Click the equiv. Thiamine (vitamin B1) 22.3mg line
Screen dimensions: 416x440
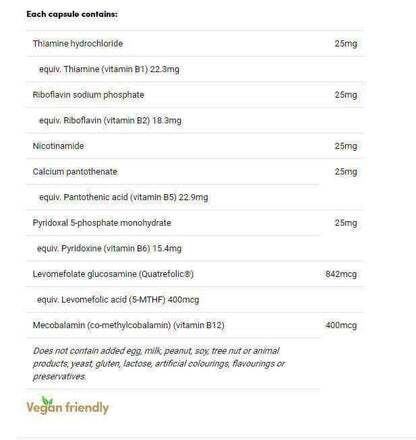pos(109,69)
